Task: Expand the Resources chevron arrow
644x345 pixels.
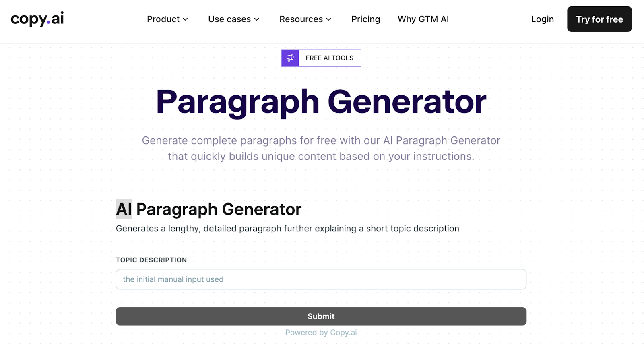Action: tap(328, 19)
